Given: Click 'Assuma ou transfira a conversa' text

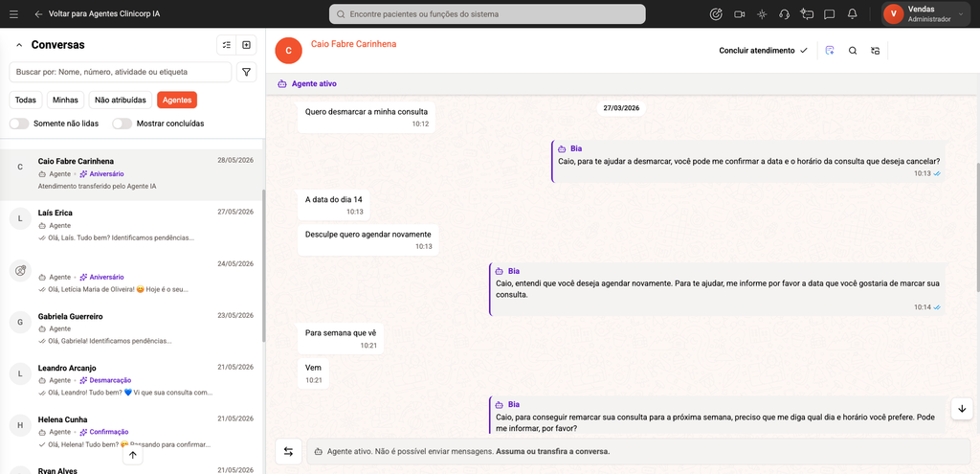Looking at the screenshot, I should [x=552, y=451].
